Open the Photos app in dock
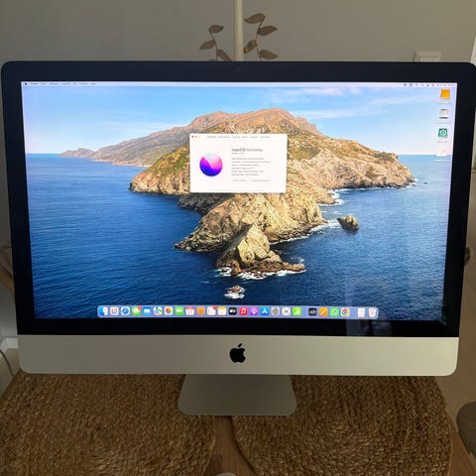 click(169, 311)
